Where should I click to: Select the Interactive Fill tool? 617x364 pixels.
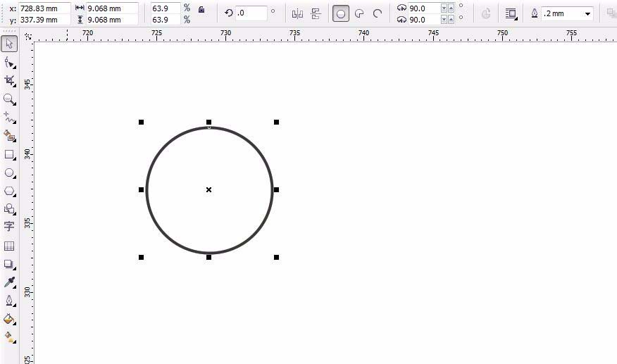coord(9,337)
